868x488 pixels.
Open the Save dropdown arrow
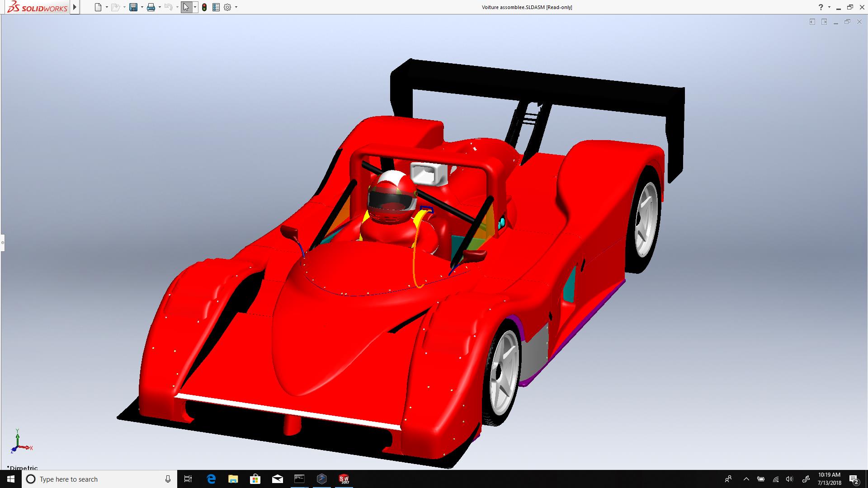[142, 7]
